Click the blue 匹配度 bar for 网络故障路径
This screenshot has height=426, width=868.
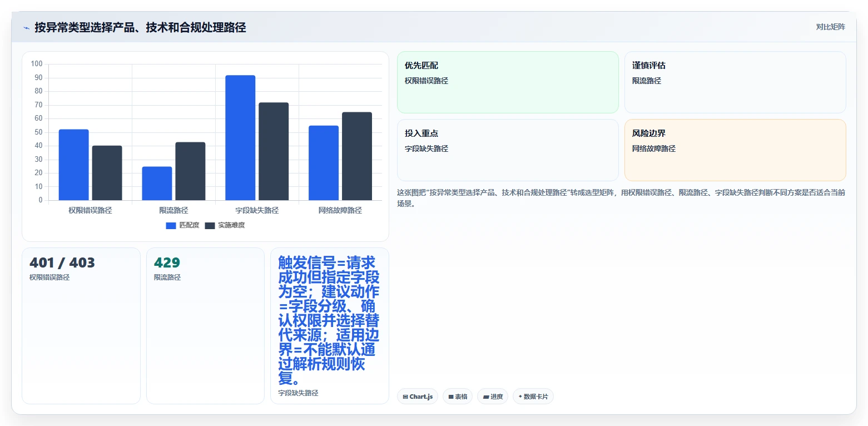tap(324, 163)
